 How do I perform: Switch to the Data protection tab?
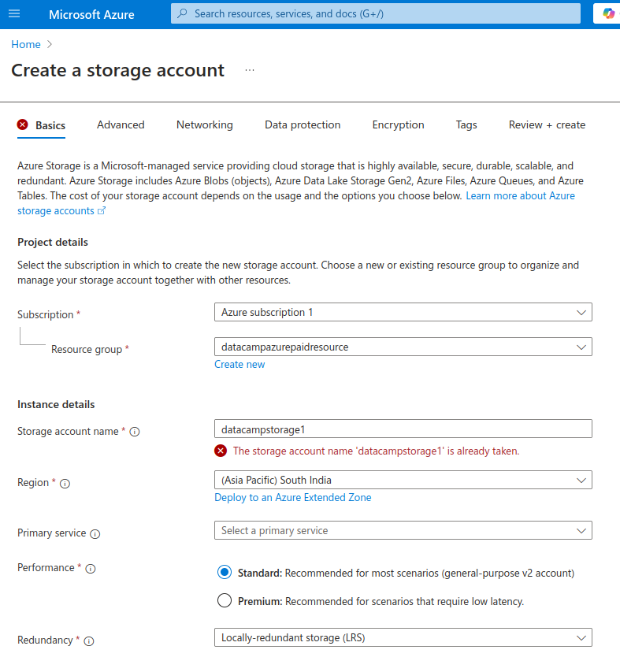pyautogui.click(x=303, y=124)
